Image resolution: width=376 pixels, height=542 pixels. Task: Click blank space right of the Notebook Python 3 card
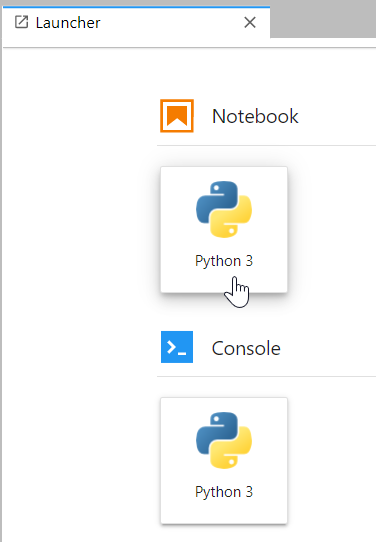coord(332,230)
